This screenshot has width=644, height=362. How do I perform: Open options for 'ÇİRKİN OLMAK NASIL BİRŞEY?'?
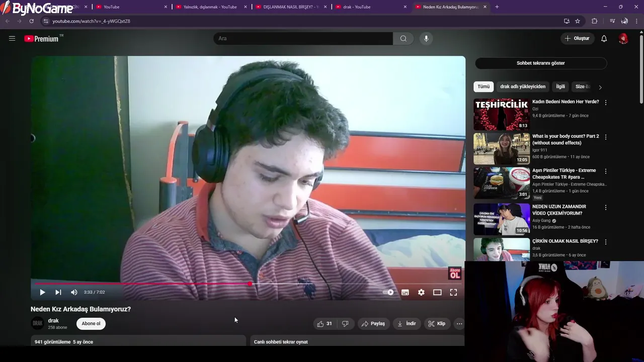[x=606, y=242]
